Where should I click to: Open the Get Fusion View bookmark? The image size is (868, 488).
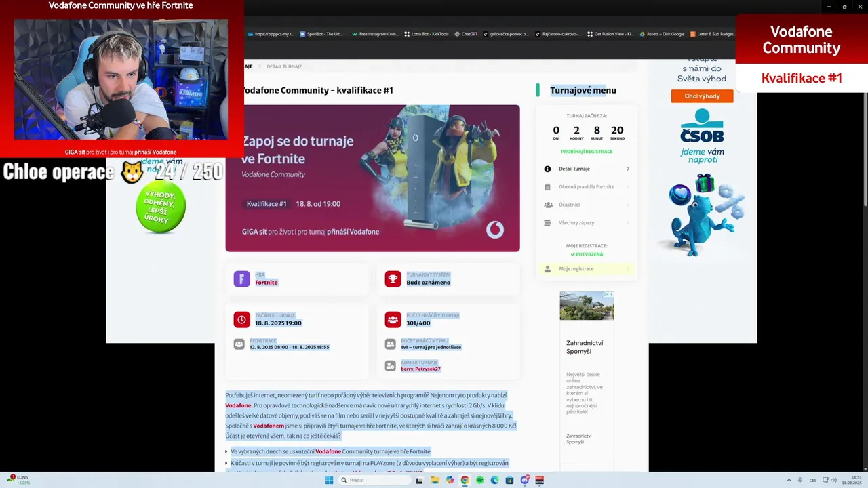click(610, 34)
